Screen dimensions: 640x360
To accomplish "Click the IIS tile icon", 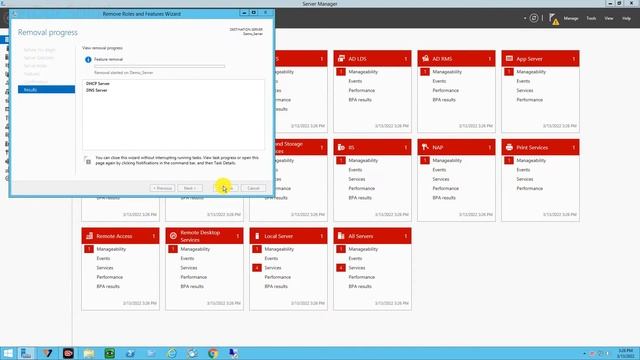I will pos(341,147).
